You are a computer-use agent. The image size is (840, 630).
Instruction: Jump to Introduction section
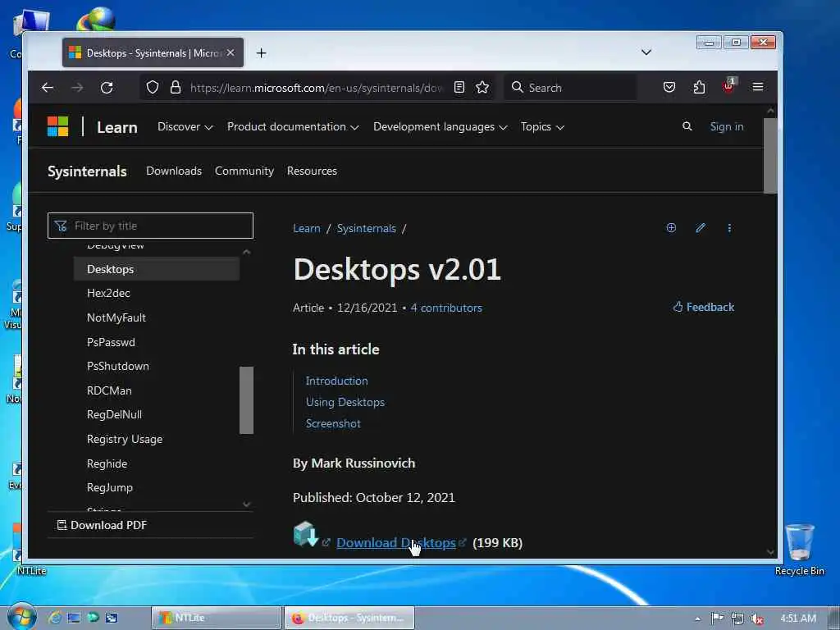click(337, 381)
